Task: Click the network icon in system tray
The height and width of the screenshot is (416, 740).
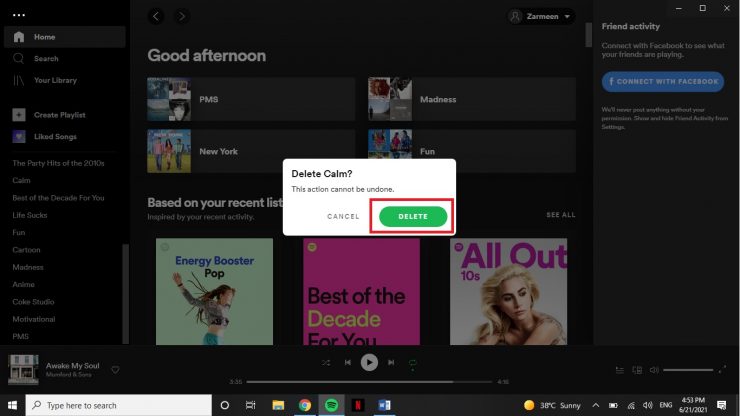Action: (x=631, y=405)
